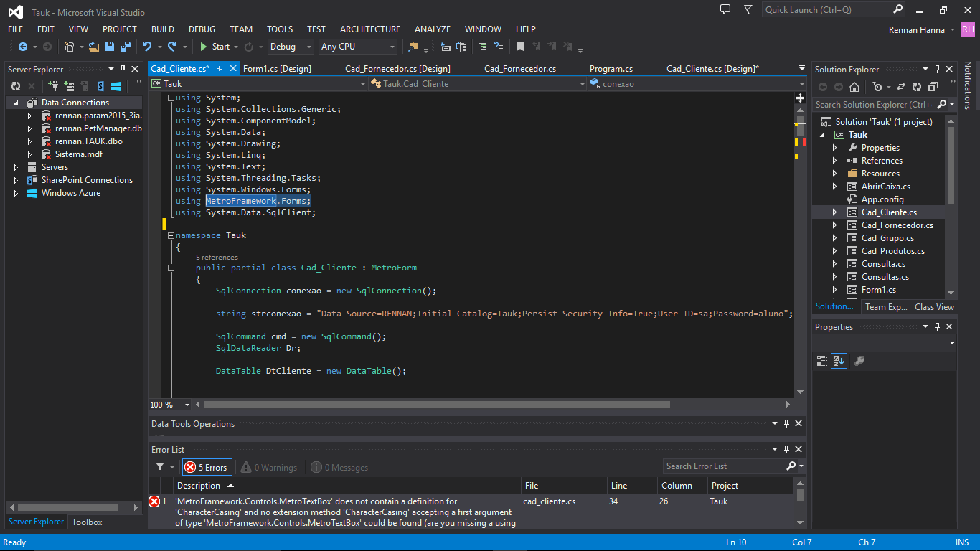The width and height of the screenshot is (980, 551).
Task: Switch to the Form1.cs [Design] tab
Action: [x=277, y=69]
